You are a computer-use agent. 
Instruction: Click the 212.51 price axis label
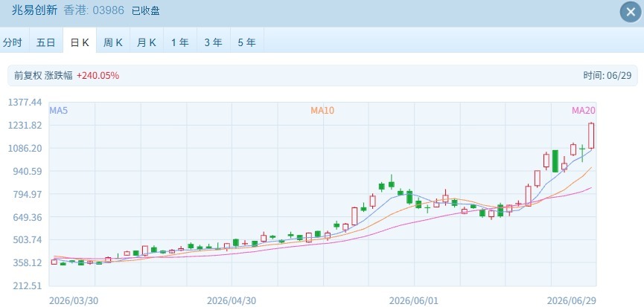click(x=27, y=285)
